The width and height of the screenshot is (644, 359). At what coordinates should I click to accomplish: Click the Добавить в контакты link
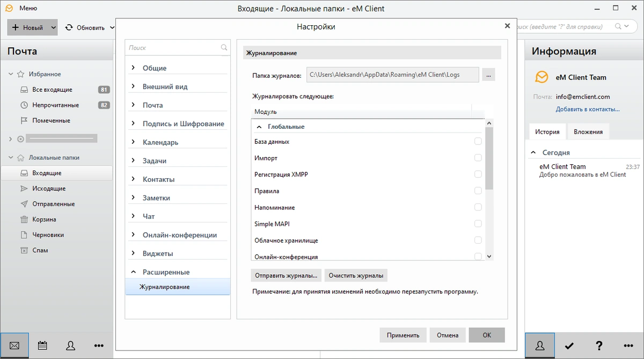pos(588,109)
